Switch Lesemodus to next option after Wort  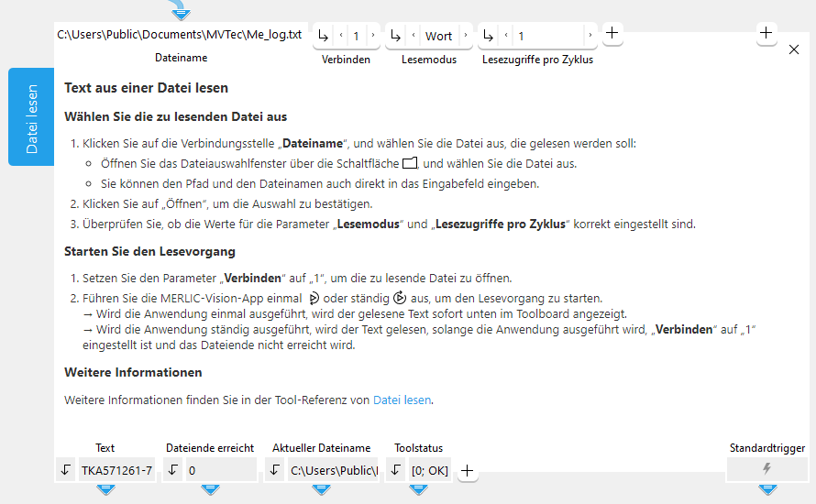click(x=465, y=36)
